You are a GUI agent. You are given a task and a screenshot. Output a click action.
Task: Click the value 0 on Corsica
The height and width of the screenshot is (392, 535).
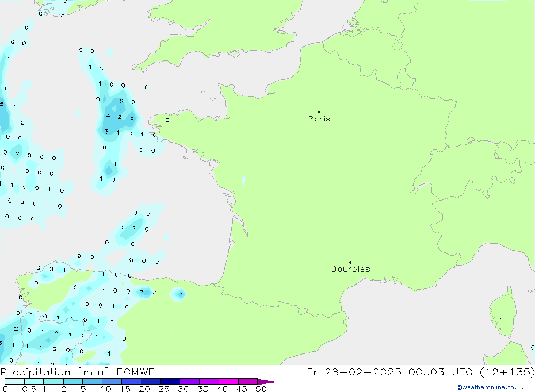pyautogui.click(x=502, y=319)
